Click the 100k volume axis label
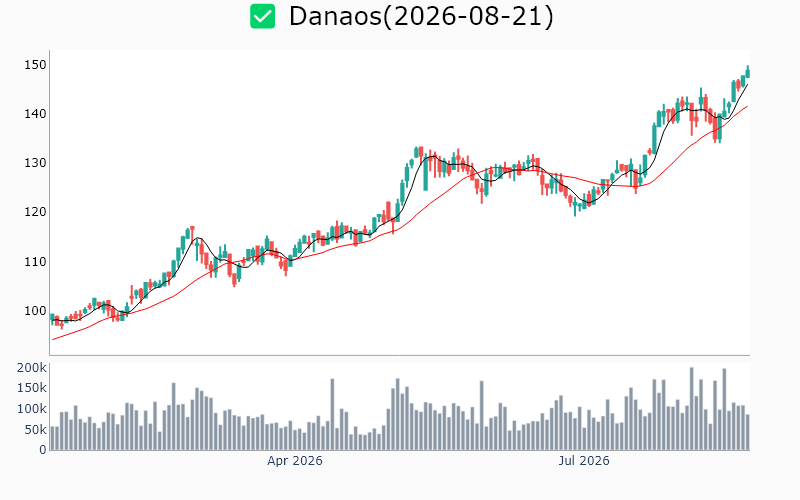The width and height of the screenshot is (800, 500). 32,409
